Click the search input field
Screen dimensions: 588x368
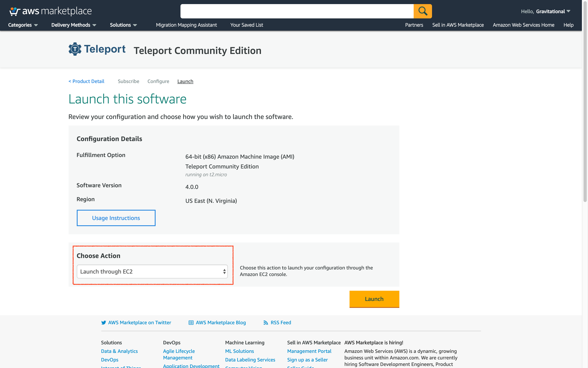(297, 11)
